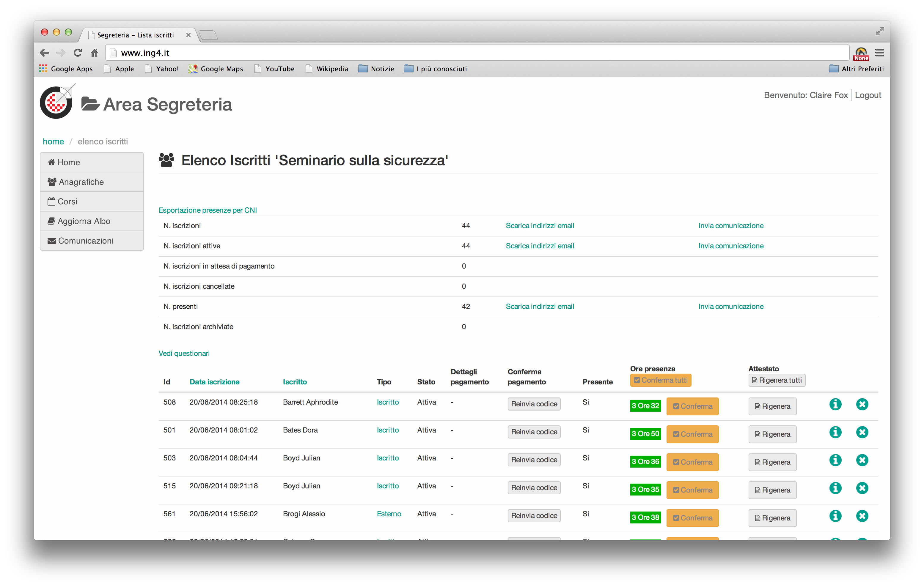Confirm hours for Barrett Aphrodite
The height and width of the screenshot is (587, 924).
692,406
